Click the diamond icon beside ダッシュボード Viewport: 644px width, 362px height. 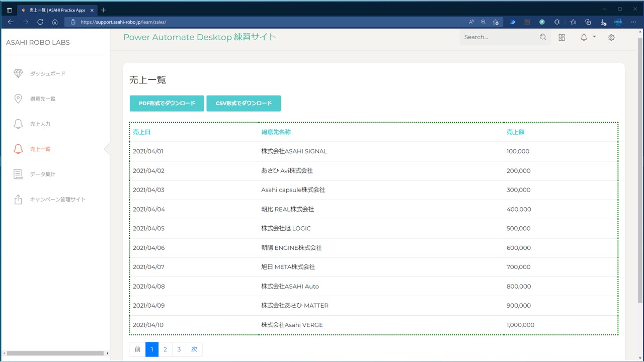point(18,73)
